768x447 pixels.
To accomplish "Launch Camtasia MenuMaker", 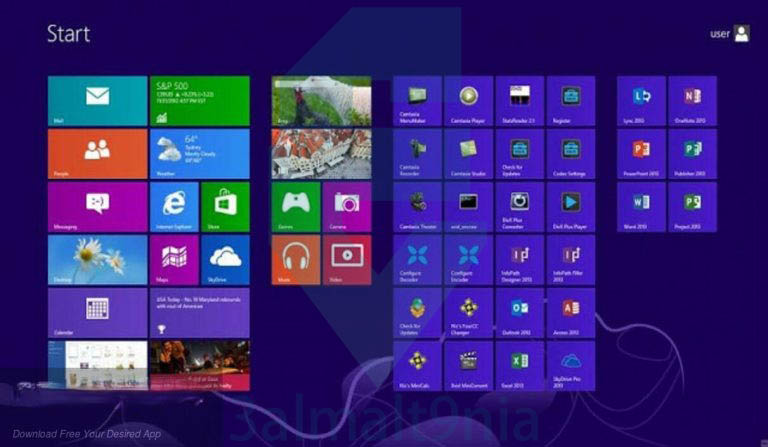I will tap(417, 101).
